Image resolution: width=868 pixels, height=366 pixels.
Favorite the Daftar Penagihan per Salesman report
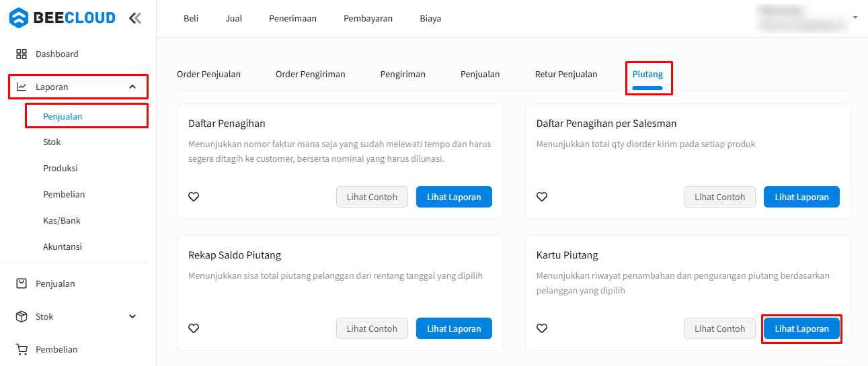542,197
